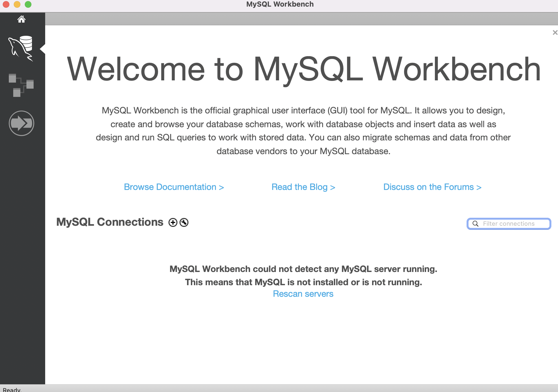Click Rescan servers
The image size is (558, 392).
(303, 294)
